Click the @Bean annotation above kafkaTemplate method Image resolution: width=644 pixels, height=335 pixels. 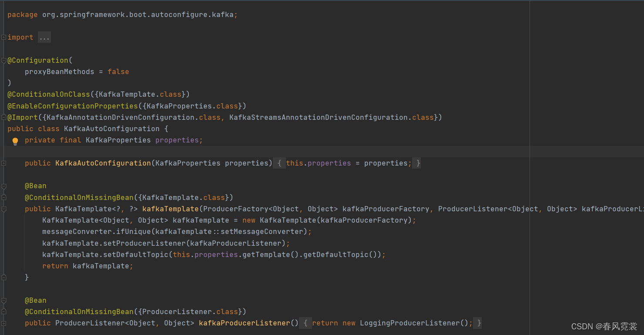(36, 186)
